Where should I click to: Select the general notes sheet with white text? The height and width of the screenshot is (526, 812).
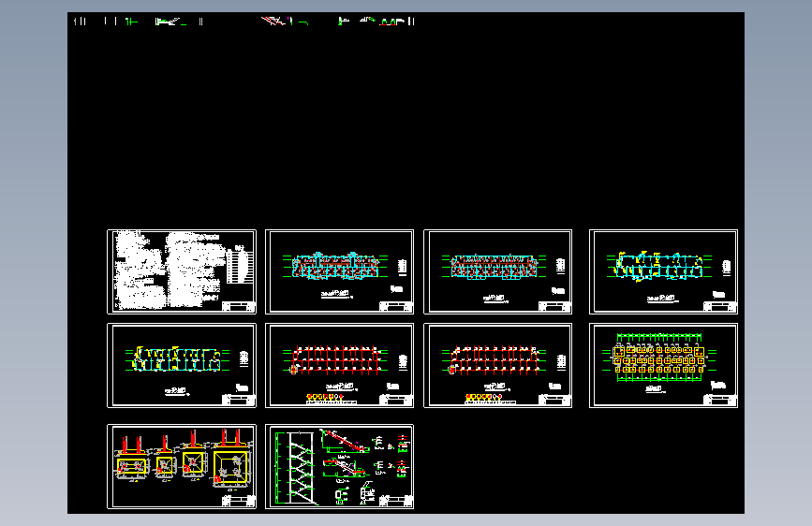(x=182, y=271)
